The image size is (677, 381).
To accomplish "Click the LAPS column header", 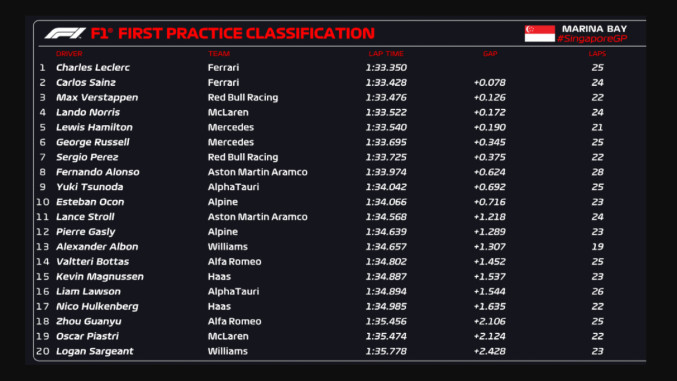I will pyautogui.click(x=597, y=54).
